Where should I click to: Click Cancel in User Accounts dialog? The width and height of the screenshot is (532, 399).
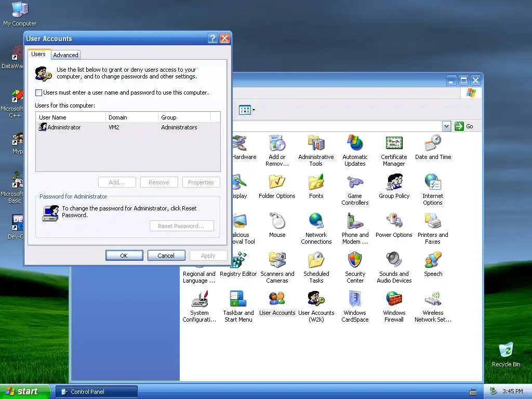tap(166, 256)
